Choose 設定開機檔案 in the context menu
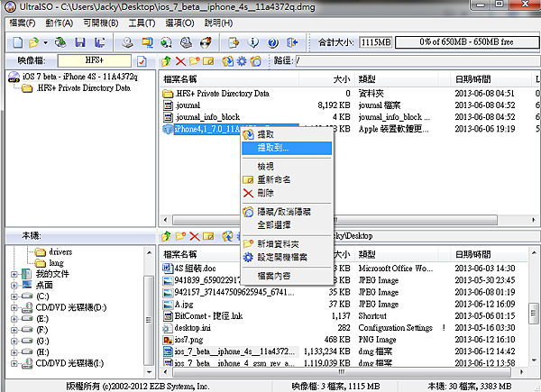541x392 pixels. click(287, 257)
